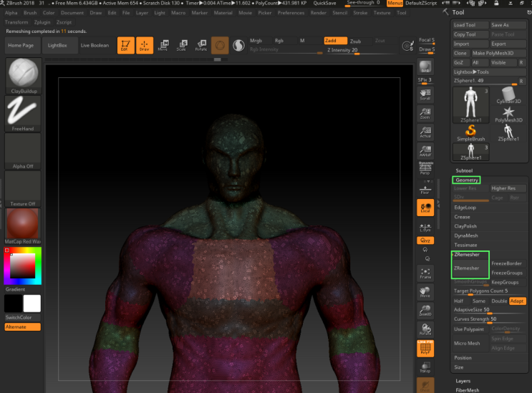Expand the DynaMesh subsection
Screen dimensions: 532x393
pyautogui.click(x=466, y=236)
